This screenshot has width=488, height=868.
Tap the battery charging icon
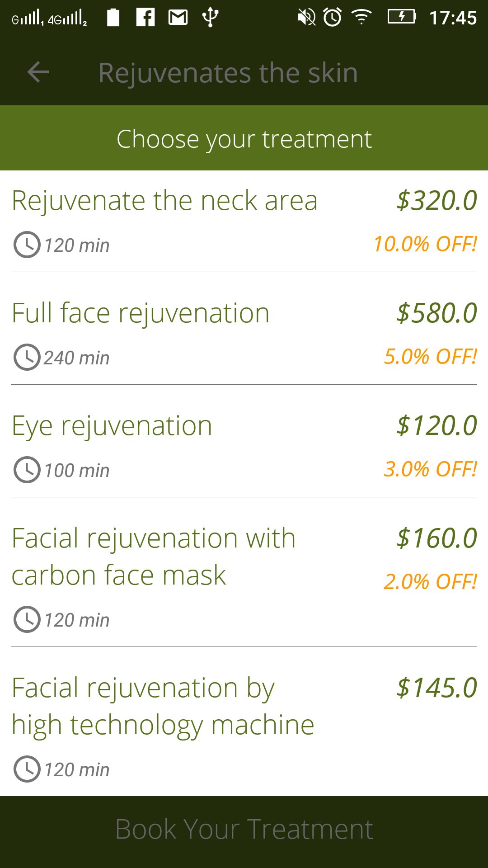(x=402, y=17)
